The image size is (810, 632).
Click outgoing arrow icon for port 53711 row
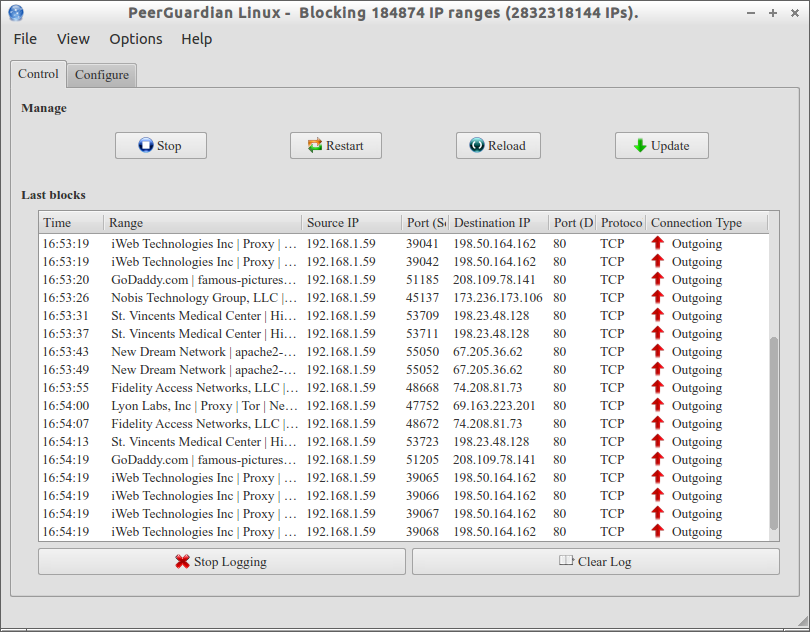[x=657, y=333]
